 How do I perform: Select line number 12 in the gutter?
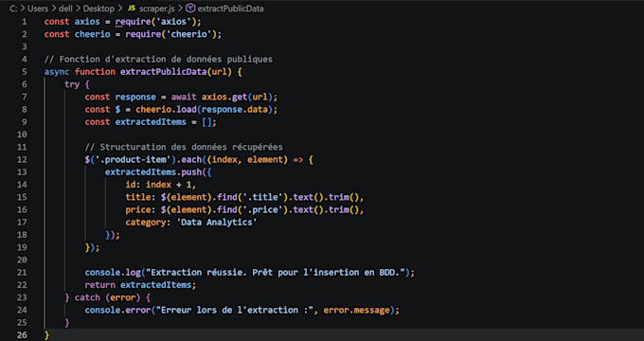(x=22, y=159)
